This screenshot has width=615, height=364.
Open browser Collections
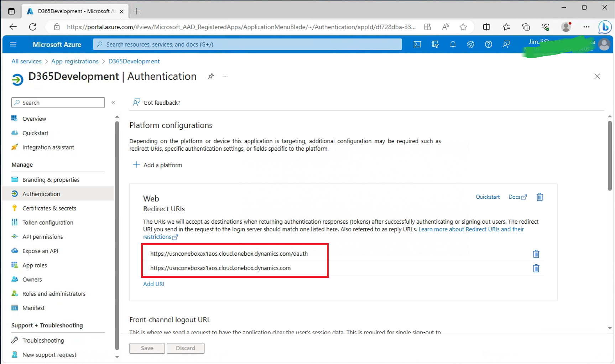(x=526, y=27)
